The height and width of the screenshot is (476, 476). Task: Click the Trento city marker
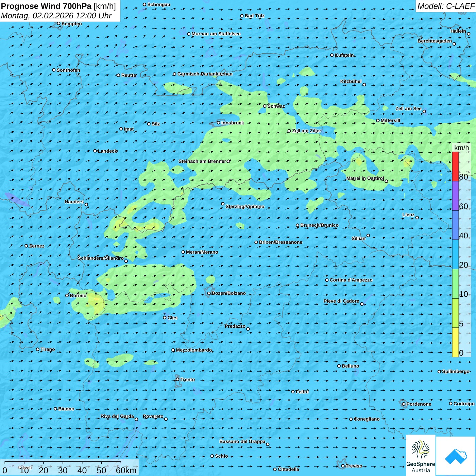(177, 379)
